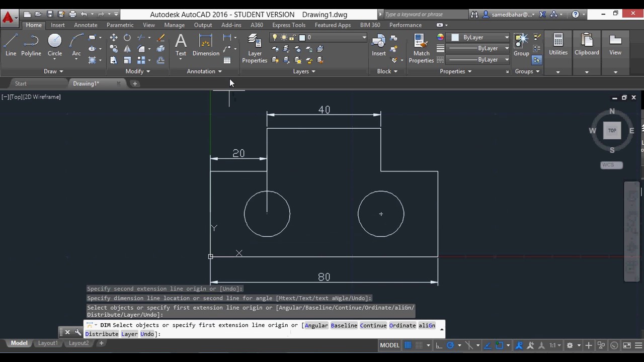The width and height of the screenshot is (644, 362).
Task: Expand the Modify panel
Action: pos(138,71)
